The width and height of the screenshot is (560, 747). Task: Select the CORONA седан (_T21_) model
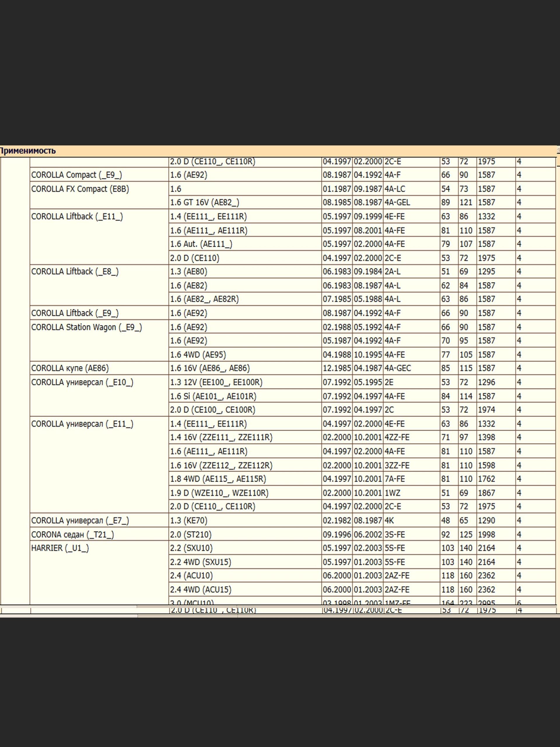[x=73, y=535]
